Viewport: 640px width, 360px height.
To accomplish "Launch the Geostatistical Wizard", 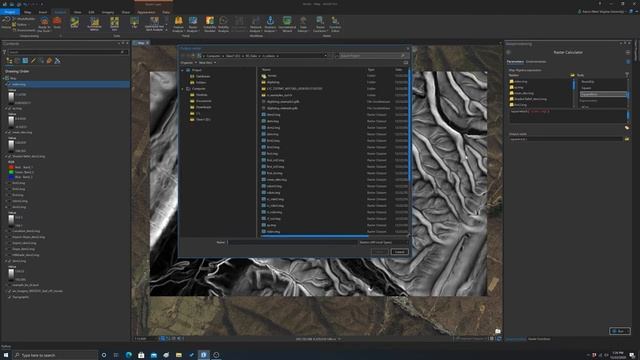I will [287, 24].
